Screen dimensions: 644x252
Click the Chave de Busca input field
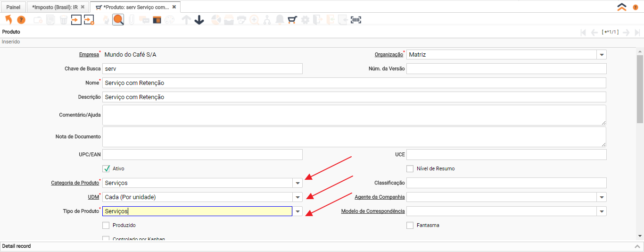pos(202,69)
